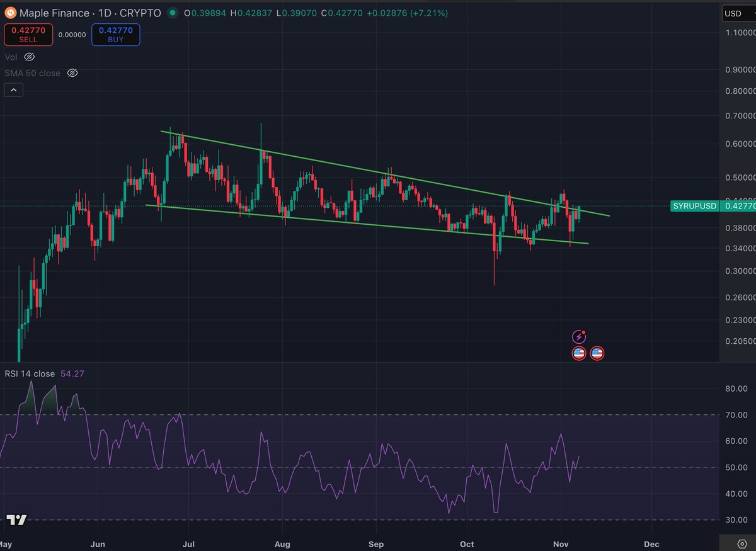Viewport: 756px width, 551px height.
Task: Click the Jul label on the time axis
Action: 189,543
